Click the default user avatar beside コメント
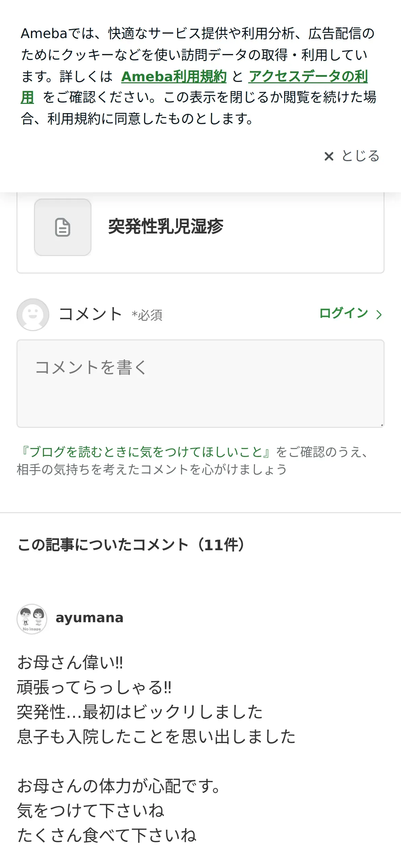This screenshot has width=401, height=868. coord(33,314)
